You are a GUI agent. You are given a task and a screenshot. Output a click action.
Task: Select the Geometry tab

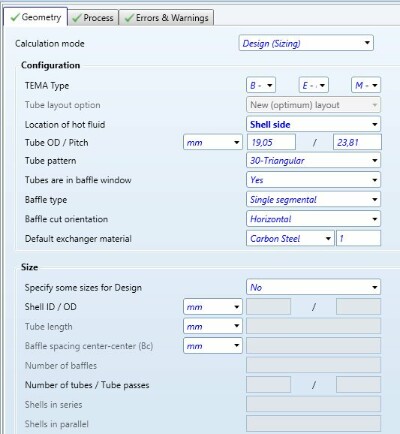[36, 17]
